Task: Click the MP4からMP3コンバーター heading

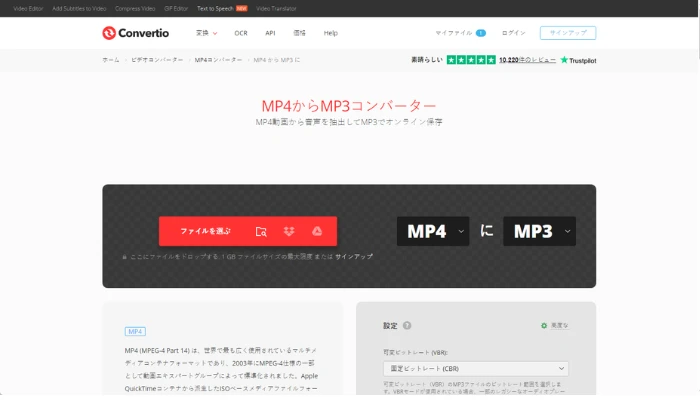Action: pos(349,106)
